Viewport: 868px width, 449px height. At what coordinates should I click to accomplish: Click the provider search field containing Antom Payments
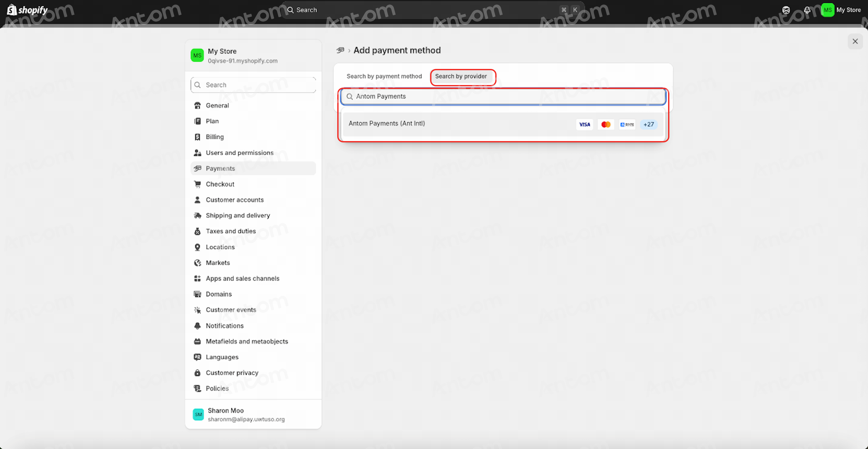(x=503, y=97)
